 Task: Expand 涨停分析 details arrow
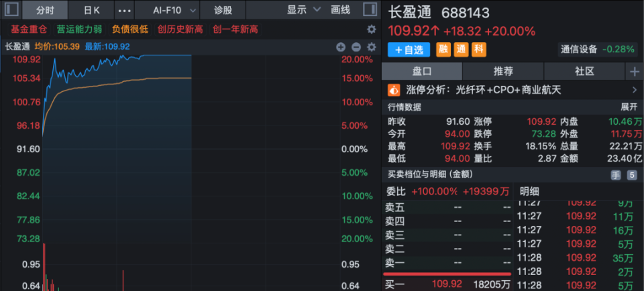(635, 90)
